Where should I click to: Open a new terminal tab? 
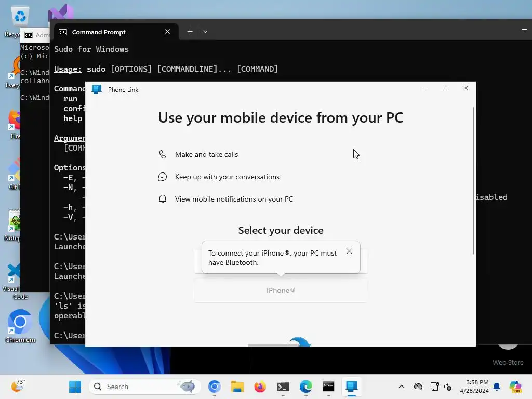click(x=190, y=32)
